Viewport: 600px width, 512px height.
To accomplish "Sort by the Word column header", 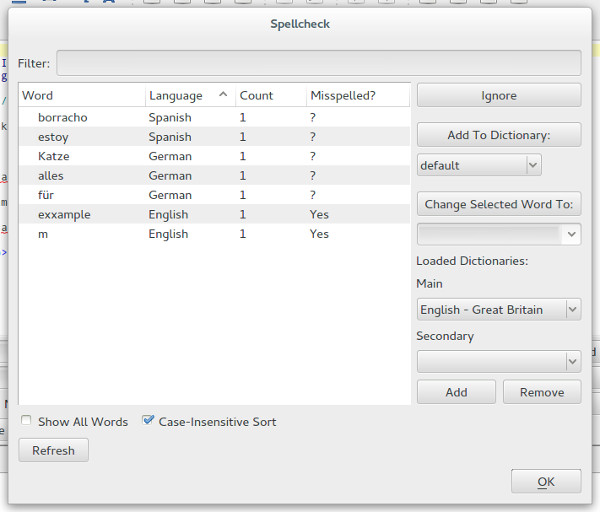I will point(80,96).
